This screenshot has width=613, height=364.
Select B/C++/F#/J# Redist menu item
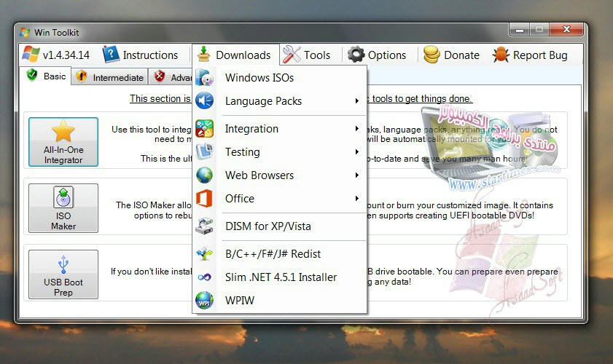click(x=279, y=254)
